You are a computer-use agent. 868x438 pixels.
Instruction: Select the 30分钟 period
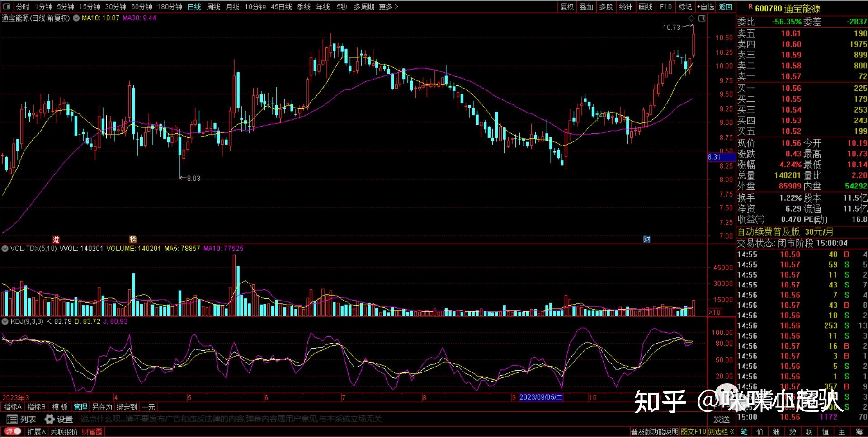[116, 7]
